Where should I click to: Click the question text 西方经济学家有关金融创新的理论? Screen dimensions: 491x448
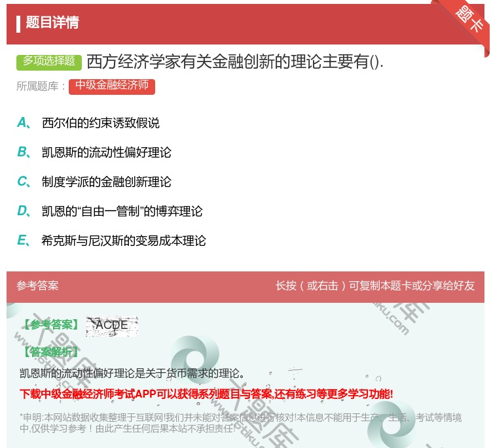[235, 61]
